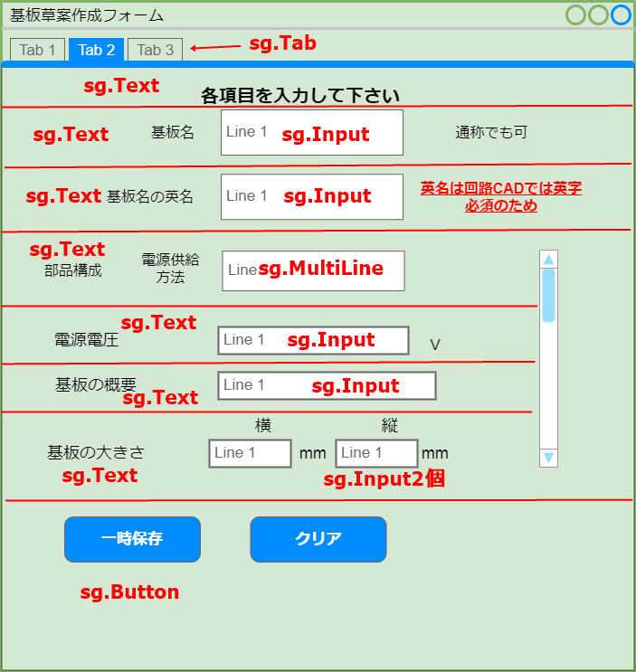Image resolution: width=636 pixels, height=672 pixels.
Task: Click the クリア button
Action: 318,539
